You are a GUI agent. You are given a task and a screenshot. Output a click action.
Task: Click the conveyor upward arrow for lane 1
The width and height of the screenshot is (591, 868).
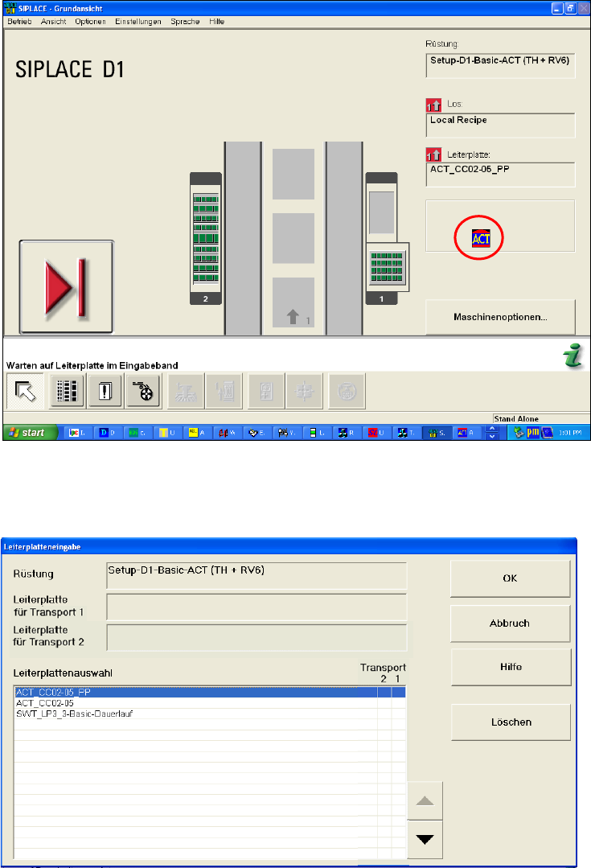tap(293, 317)
